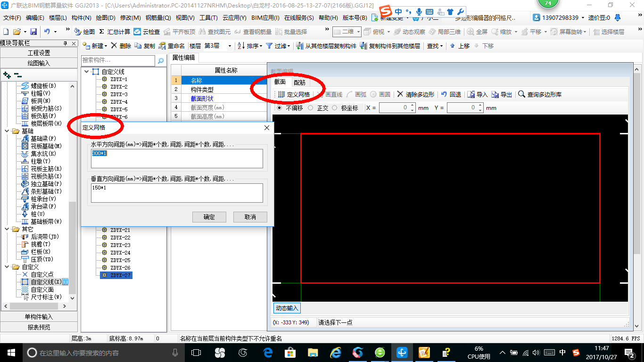644x362 pixels.
Task: Click 导入 import in the section editor
Action: (477, 94)
